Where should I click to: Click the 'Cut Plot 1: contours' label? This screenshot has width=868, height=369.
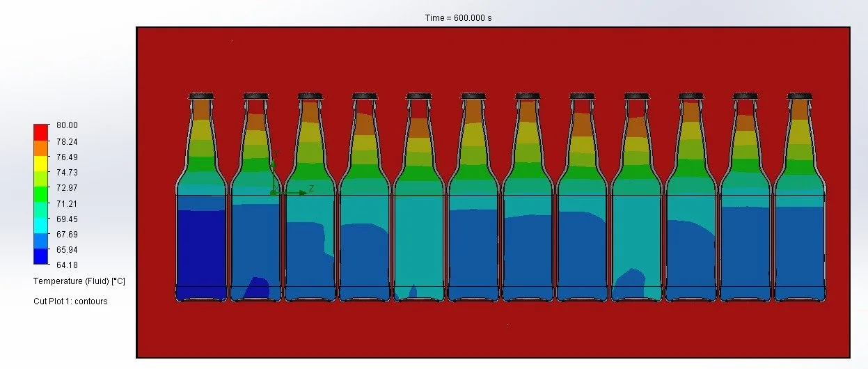(x=70, y=301)
